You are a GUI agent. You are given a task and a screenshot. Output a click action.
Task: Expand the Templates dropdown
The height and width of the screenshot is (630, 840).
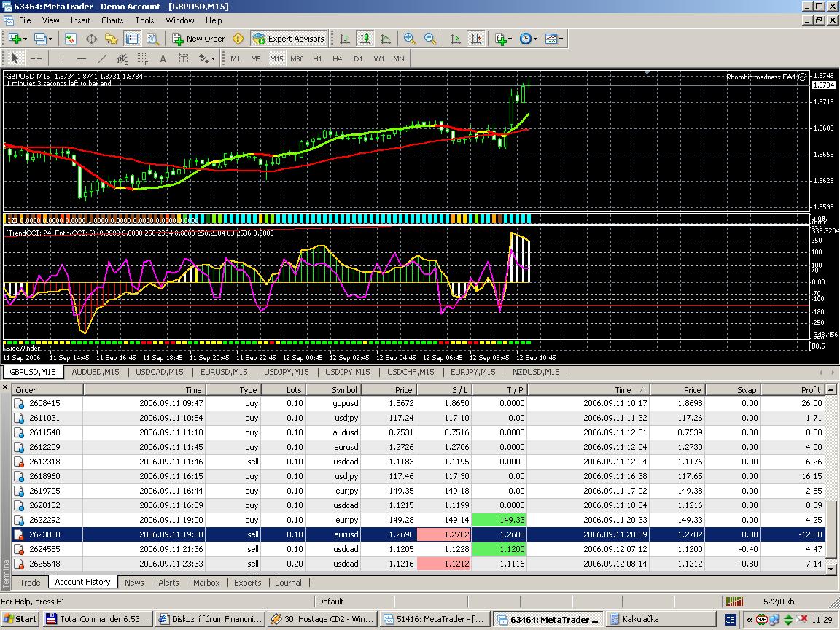[x=553, y=39]
